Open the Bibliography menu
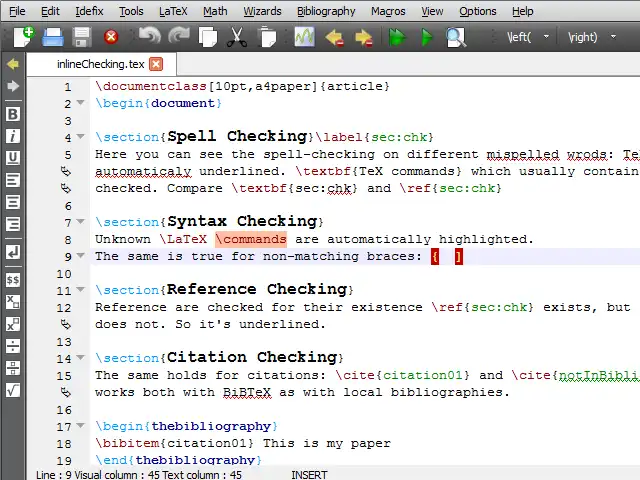Viewport: 640px width, 480px height. coord(326,11)
